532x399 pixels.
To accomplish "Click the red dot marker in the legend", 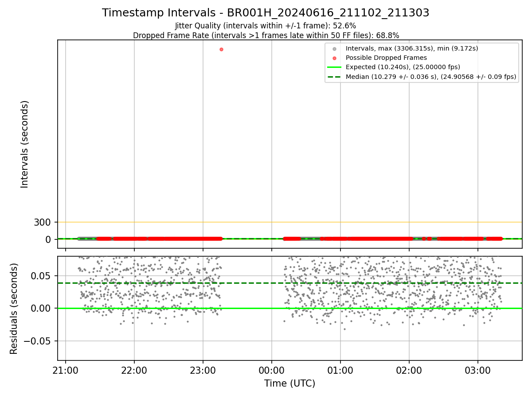I will (x=334, y=58).
